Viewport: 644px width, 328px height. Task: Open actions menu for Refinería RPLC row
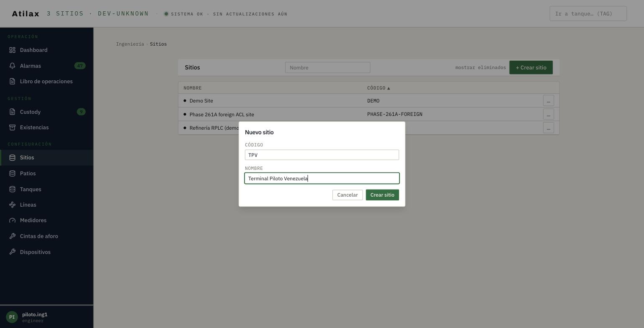coord(549,128)
